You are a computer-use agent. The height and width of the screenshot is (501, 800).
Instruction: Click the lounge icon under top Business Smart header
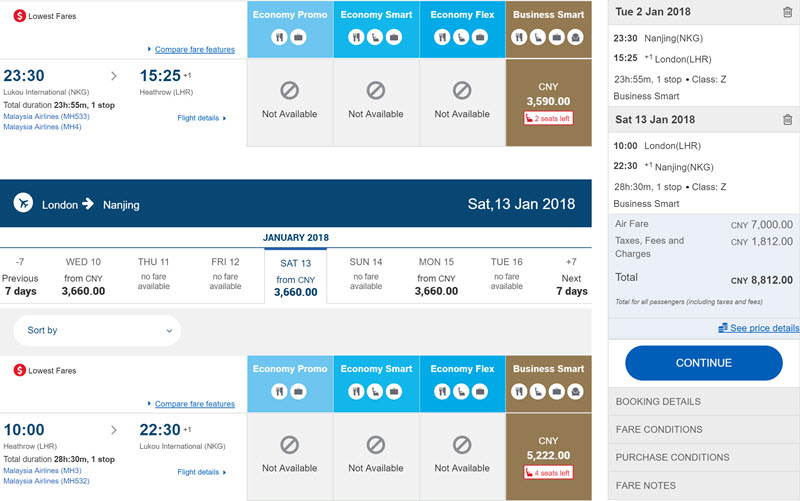coord(575,37)
